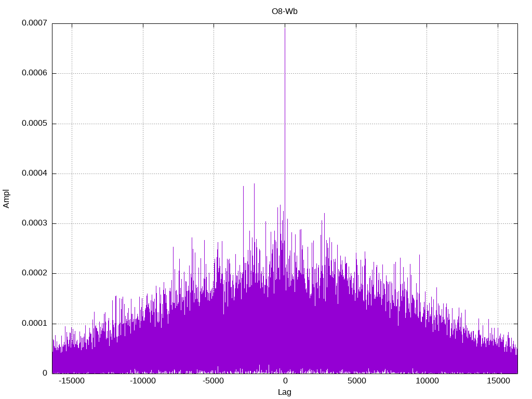Viewport: 532px width, 399px height.
Task: Click the -5000 x-axis tick label
Action: click(x=214, y=381)
